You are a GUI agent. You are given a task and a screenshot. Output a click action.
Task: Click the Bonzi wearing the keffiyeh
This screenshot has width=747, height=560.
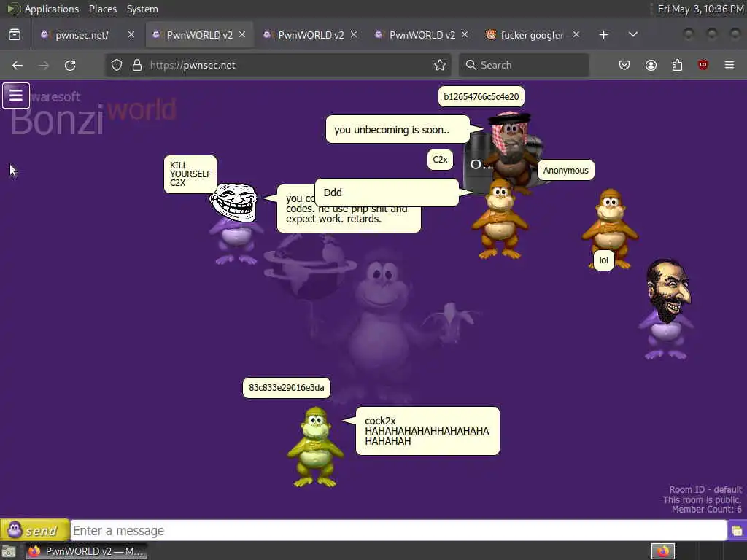click(x=512, y=147)
